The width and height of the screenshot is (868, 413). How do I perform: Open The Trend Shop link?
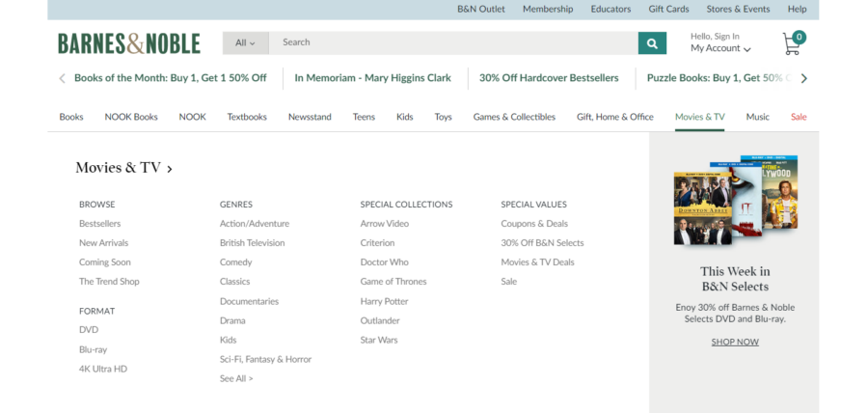tap(109, 281)
